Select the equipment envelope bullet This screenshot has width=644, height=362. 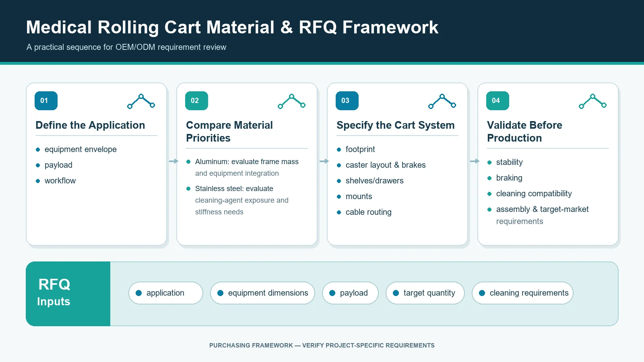coord(76,149)
